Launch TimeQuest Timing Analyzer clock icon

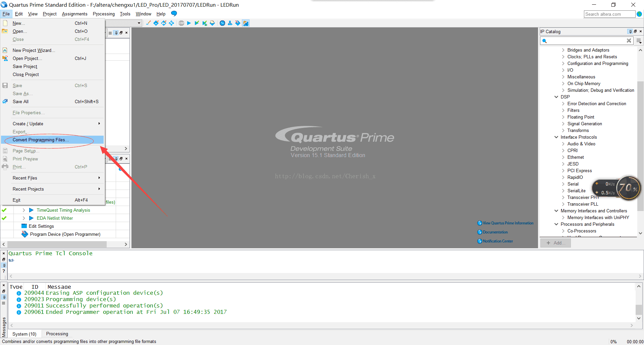pos(222,23)
